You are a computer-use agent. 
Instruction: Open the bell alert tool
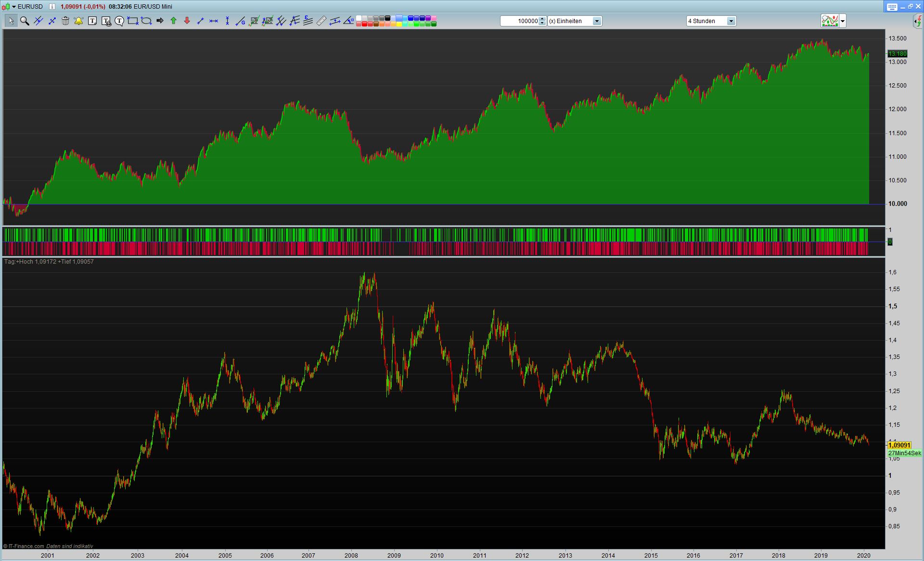click(78, 21)
